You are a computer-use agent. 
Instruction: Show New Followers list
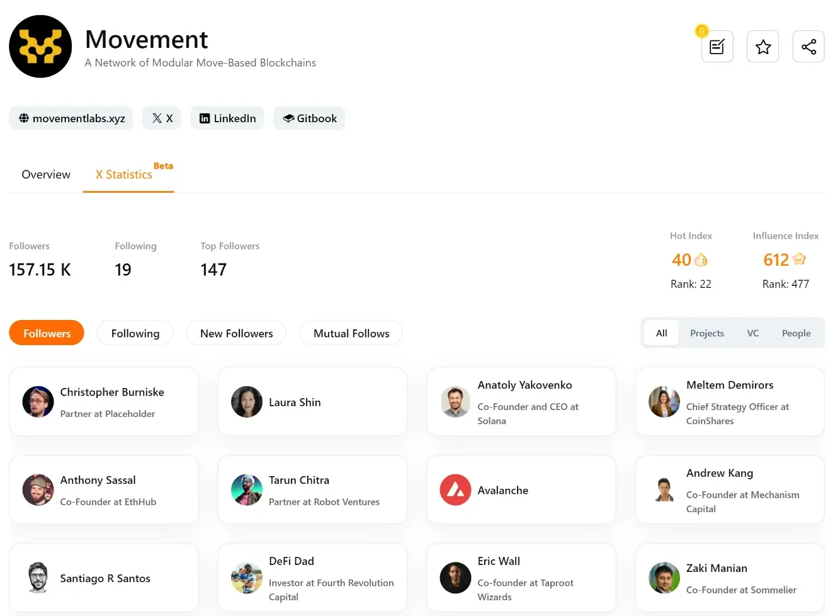tap(236, 333)
